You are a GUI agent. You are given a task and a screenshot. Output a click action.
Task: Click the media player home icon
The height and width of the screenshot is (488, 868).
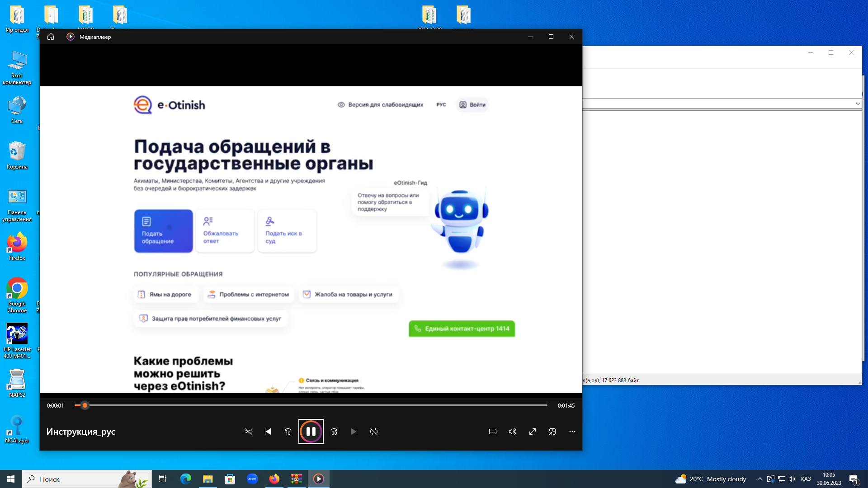[x=51, y=37]
